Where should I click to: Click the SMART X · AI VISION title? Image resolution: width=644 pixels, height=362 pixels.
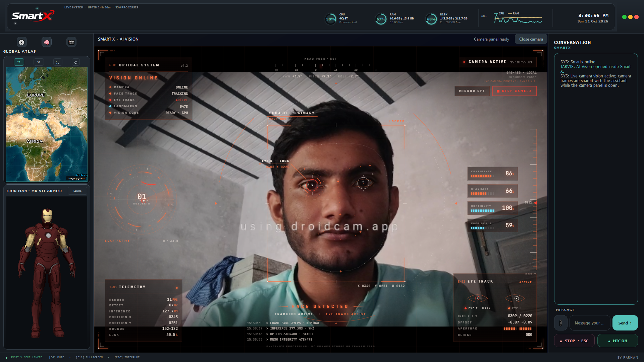click(x=118, y=39)
